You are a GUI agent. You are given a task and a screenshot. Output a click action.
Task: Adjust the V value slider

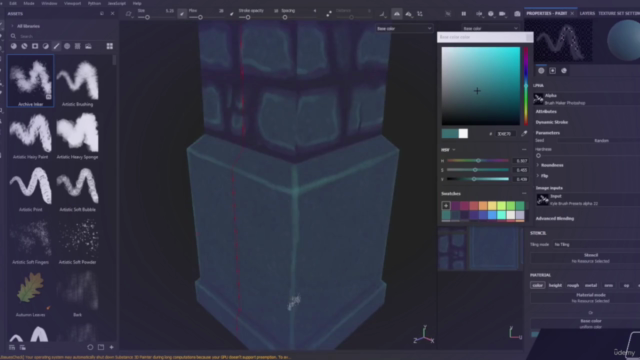[478, 179]
